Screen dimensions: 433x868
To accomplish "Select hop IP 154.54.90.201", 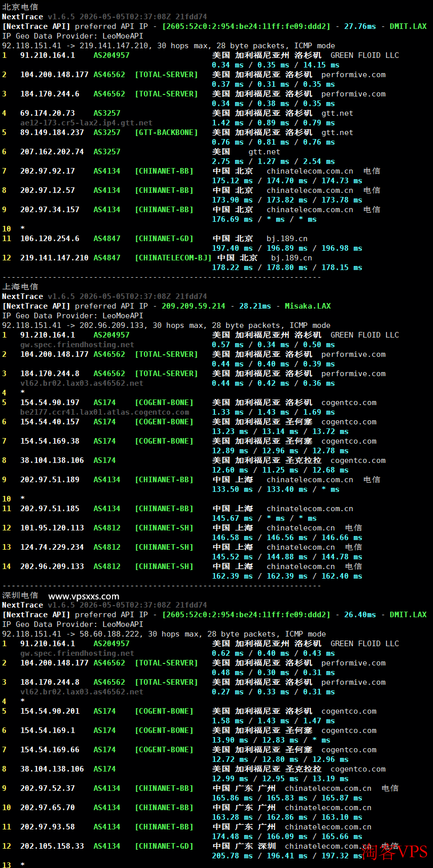I will point(50,711).
